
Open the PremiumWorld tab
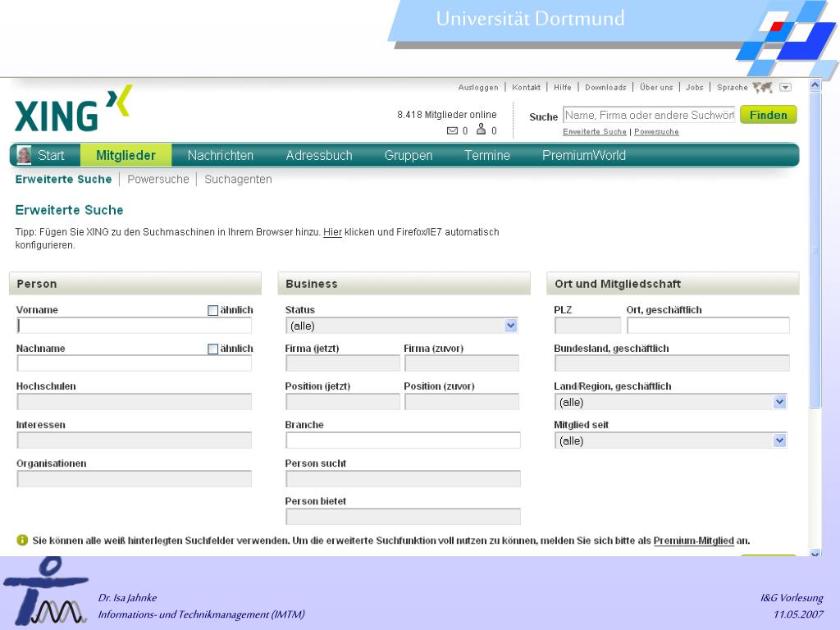[583, 155]
